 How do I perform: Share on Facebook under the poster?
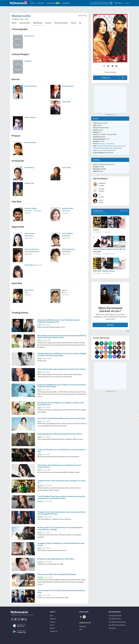tap(104, 66)
